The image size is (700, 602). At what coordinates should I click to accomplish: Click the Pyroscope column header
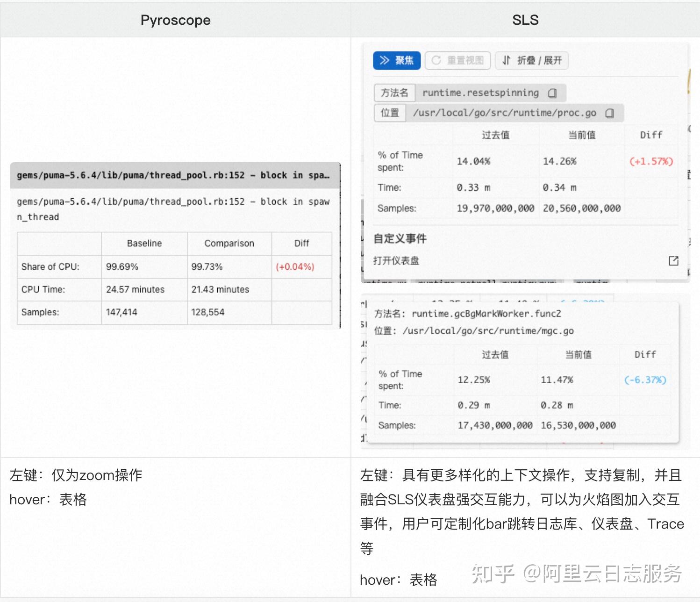tap(176, 20)
